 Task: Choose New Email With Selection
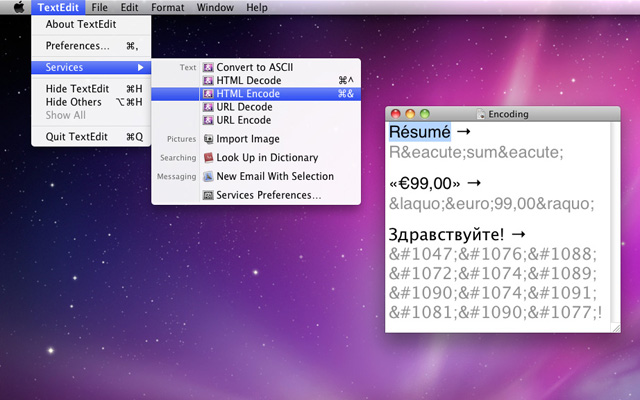[x=256, y=176]
